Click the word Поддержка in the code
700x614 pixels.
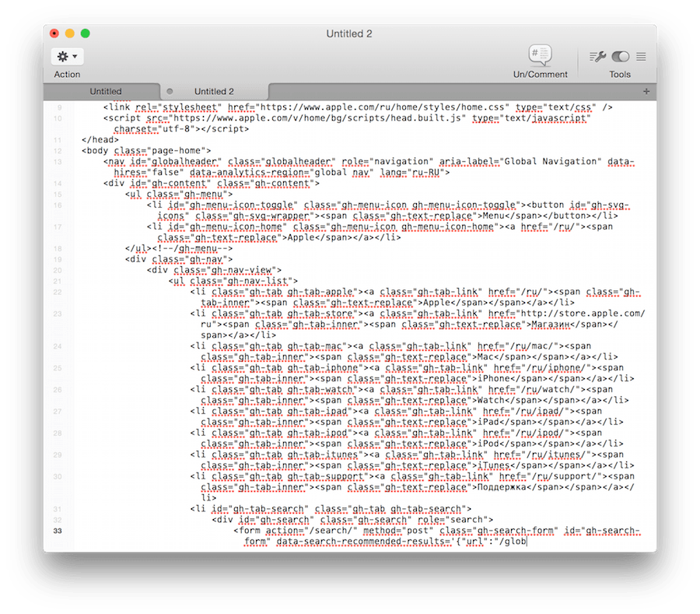(x=502, y=487)
